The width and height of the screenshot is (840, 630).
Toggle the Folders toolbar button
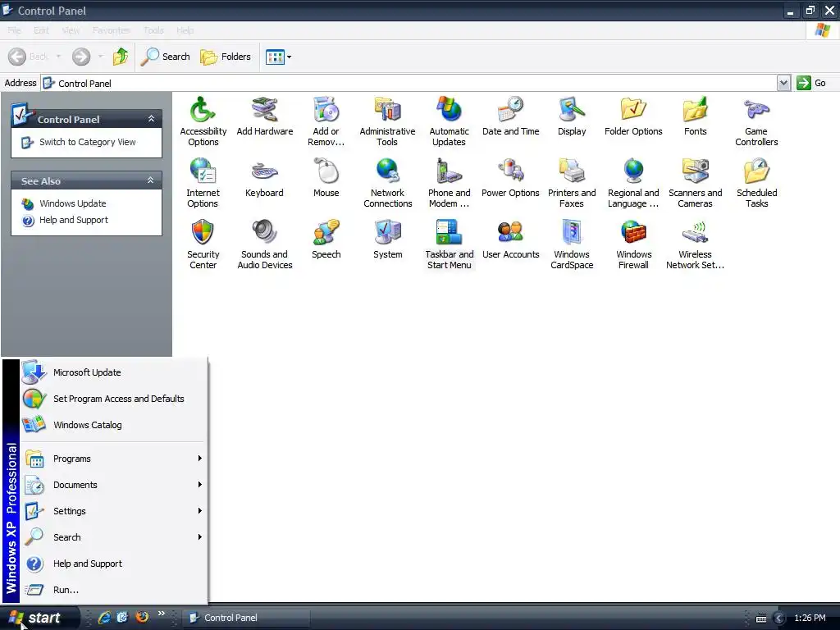226,57
